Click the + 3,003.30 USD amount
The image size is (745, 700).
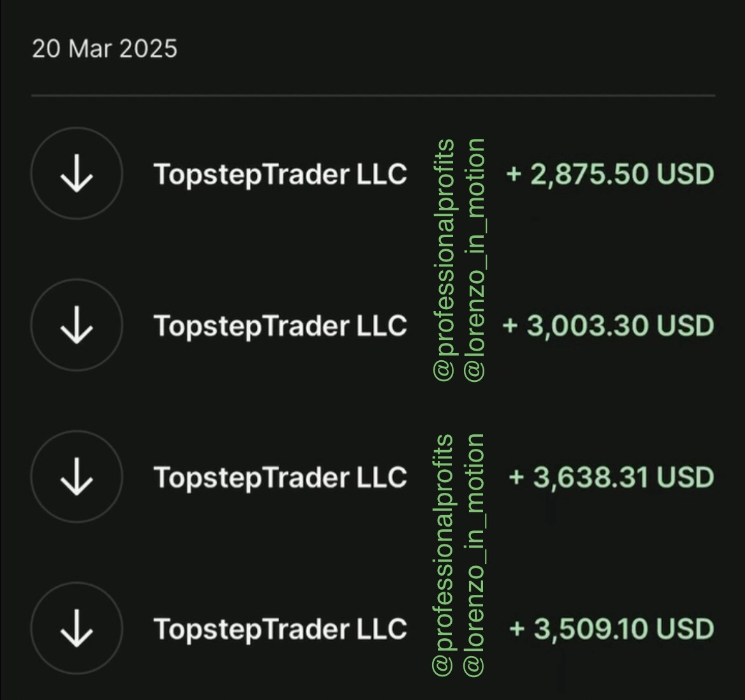[x=608, y=325]
